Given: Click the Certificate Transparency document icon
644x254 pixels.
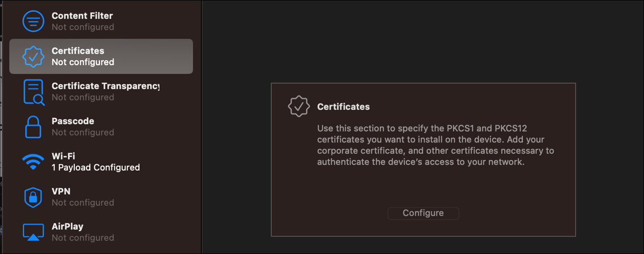Looking at the screenshot, I should pyautogui.click(x=33, y=92).
